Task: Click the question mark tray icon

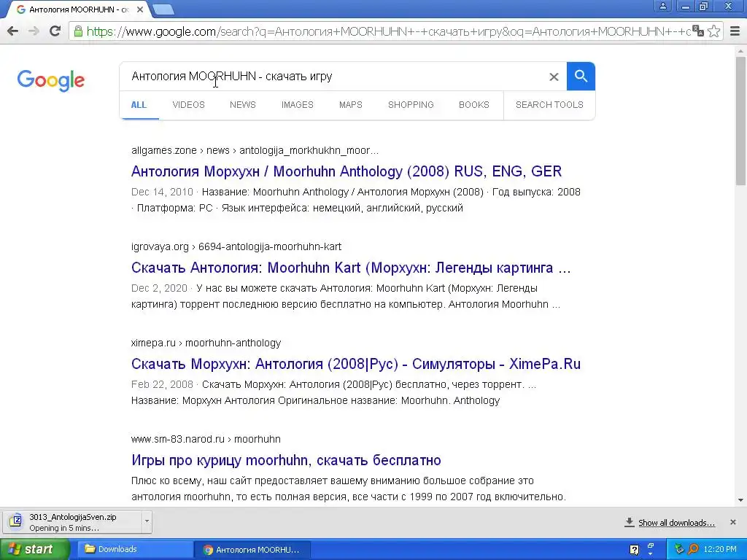Action: tap(634, 550)
